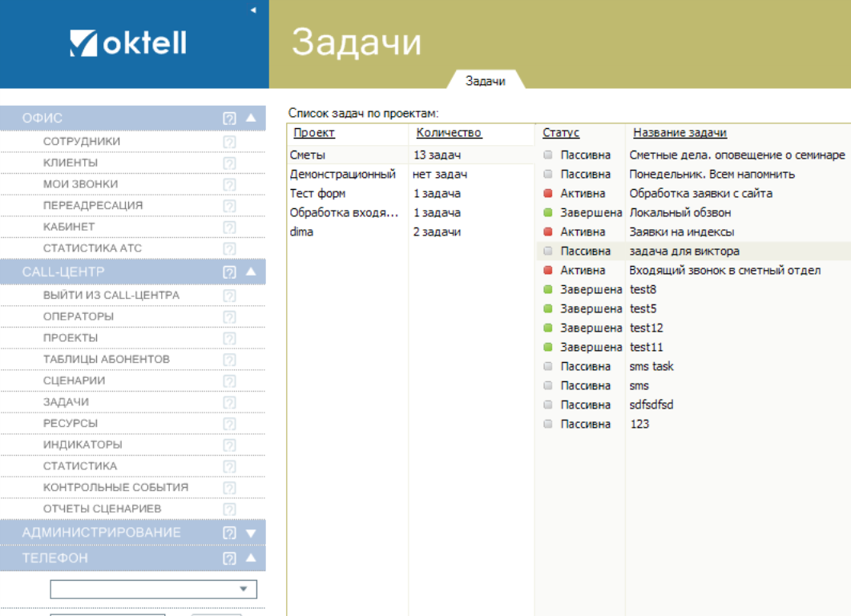Select the Тест форм project row
851x616 pixels.
tap(319, 194)
